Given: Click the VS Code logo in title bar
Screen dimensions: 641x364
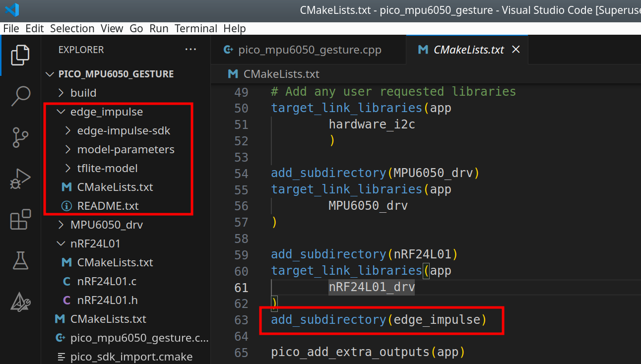Looking at the screenshot, I should tap(11, 10).
